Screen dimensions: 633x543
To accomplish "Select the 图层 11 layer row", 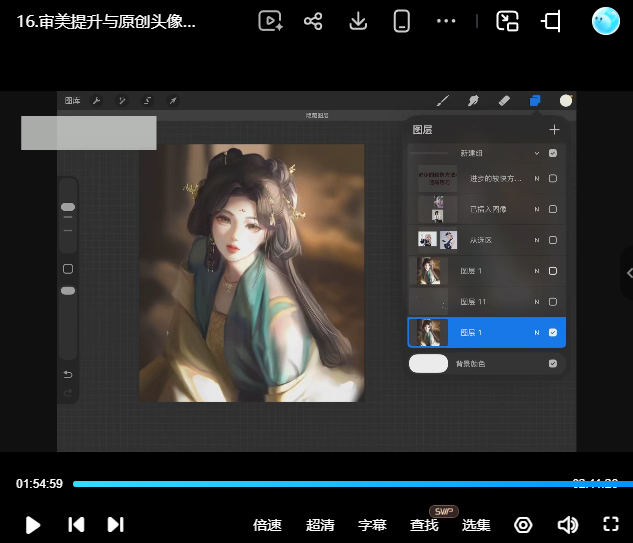I will [x=486, y=302].
